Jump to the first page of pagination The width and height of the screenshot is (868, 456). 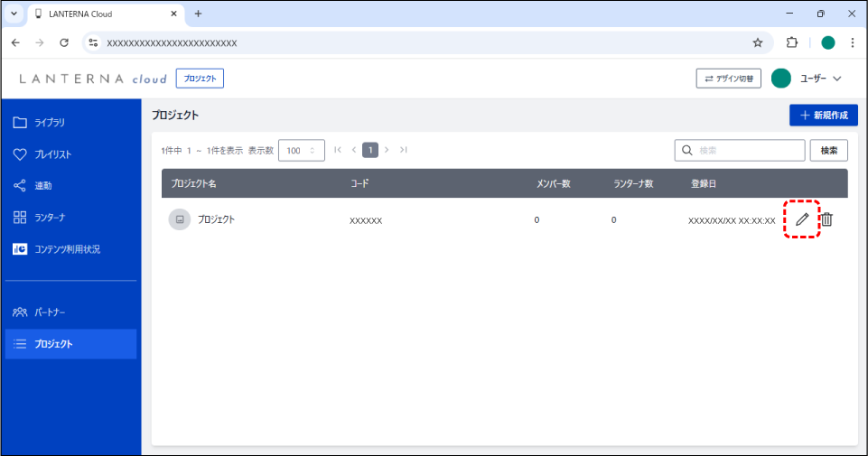coord(338,150)
